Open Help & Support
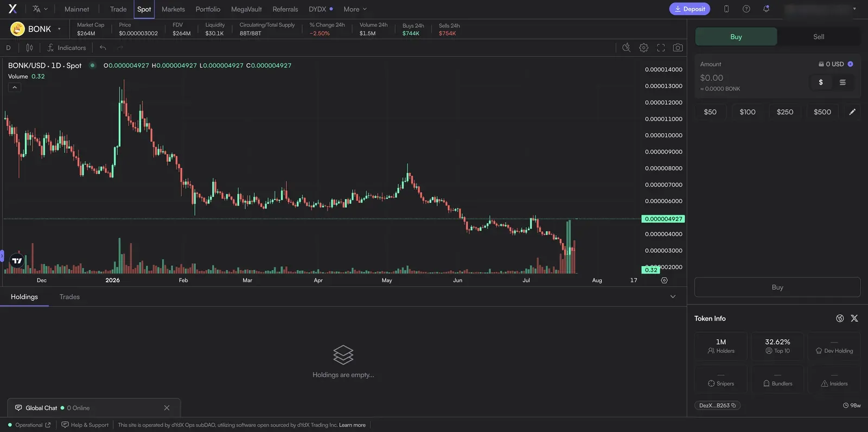Viewport: 868px width, 432px height. 85,425
